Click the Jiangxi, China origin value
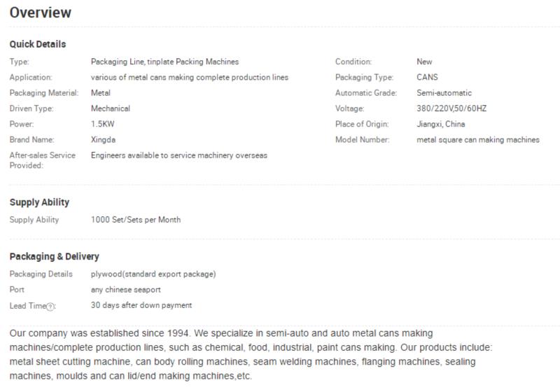Screen dimensions: 560x392 [x=441, y=124]
